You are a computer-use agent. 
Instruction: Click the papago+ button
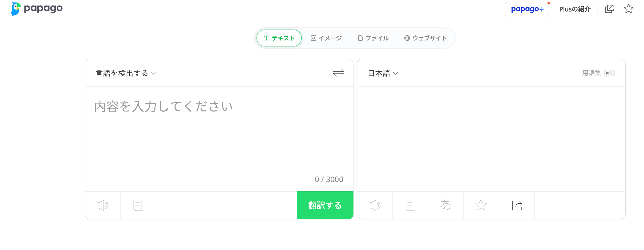tap(527, 10)
